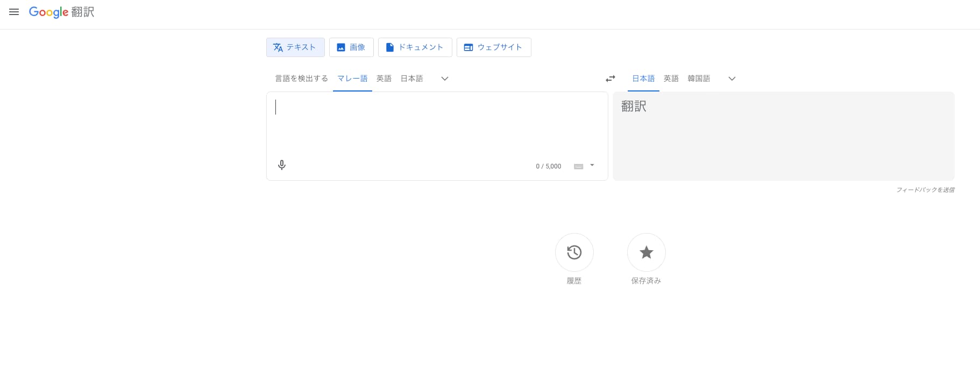This screenshot has width=980, height=367.
Task: Click the 翻訳 output panel
Action: (x=784, y=136)
